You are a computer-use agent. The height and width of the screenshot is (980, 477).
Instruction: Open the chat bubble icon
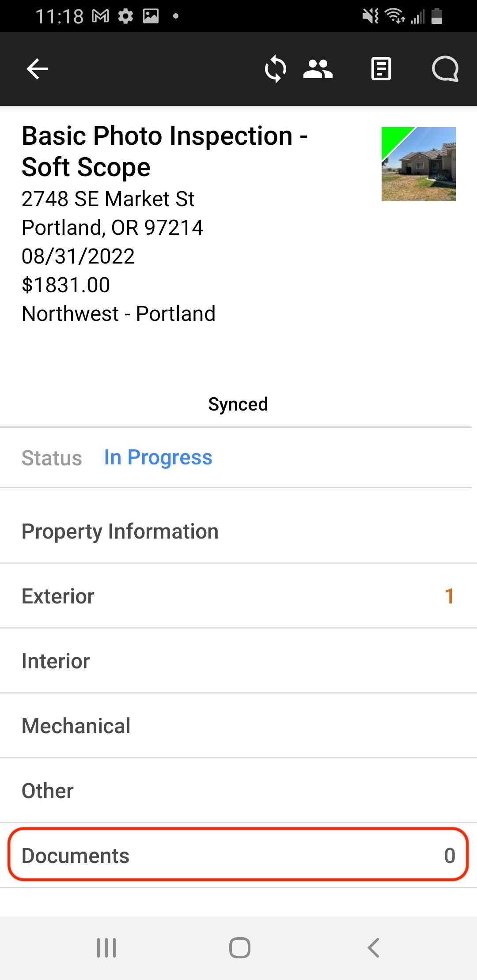[x=445, y=69]
